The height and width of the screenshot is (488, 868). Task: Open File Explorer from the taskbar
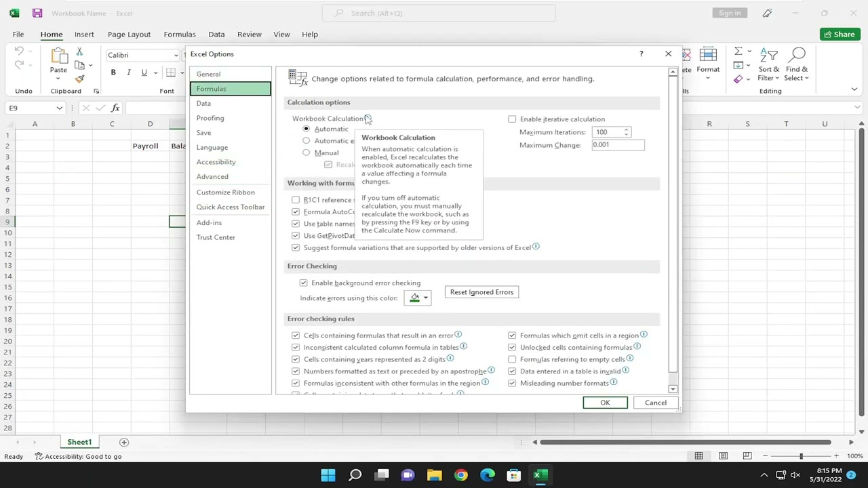pyautogui.click(x=434, y=475)
